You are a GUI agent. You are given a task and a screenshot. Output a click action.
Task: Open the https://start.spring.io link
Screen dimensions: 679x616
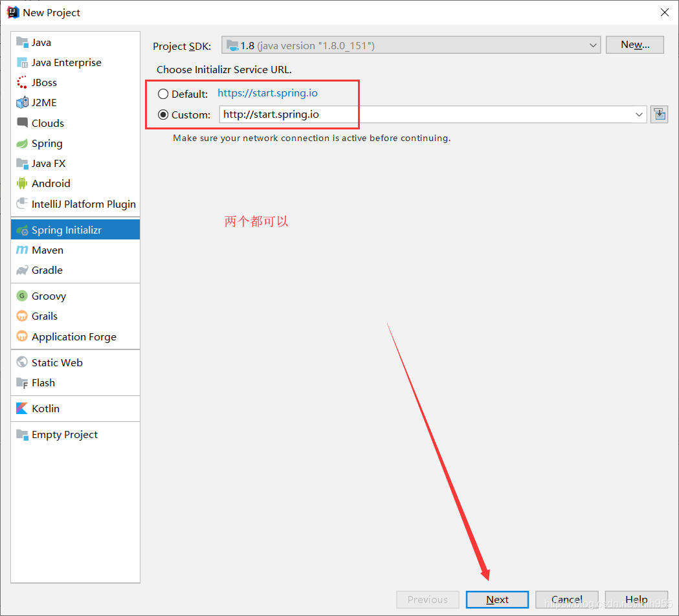(x=267, y=93)
